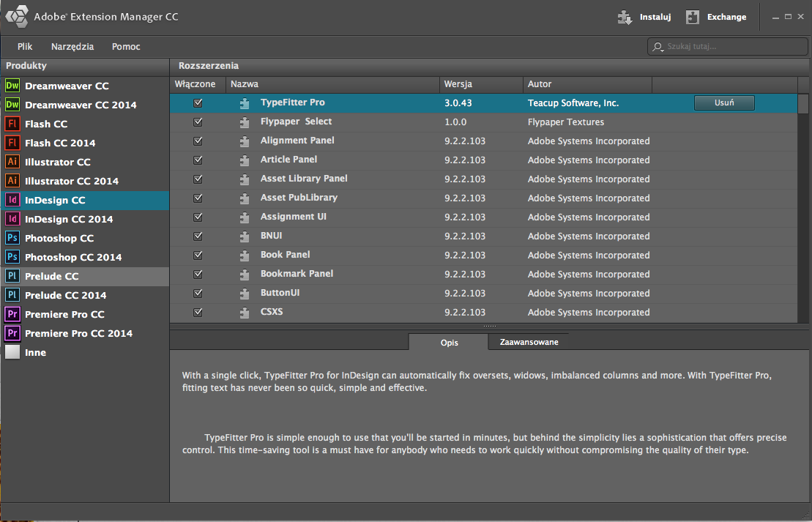This screenshot has width=812, height=522.
Task: Uncheck the CSXS extension checkbox
Action: click(198, 313)
